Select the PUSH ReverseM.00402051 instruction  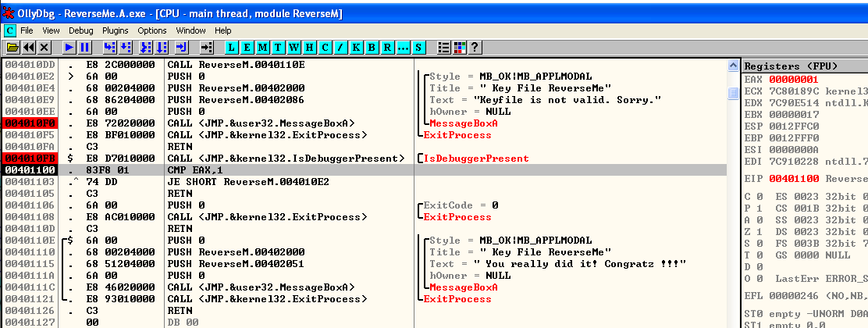pos(237,264)
